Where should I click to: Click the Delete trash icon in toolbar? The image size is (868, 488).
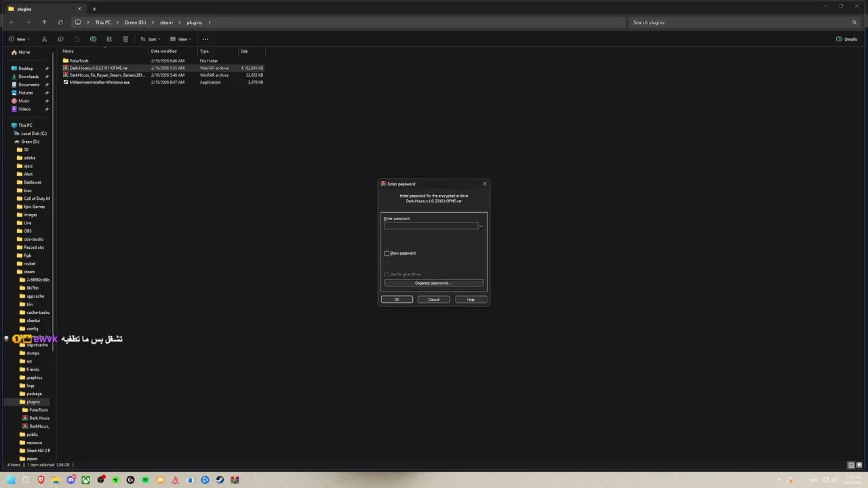coord(125,39)
